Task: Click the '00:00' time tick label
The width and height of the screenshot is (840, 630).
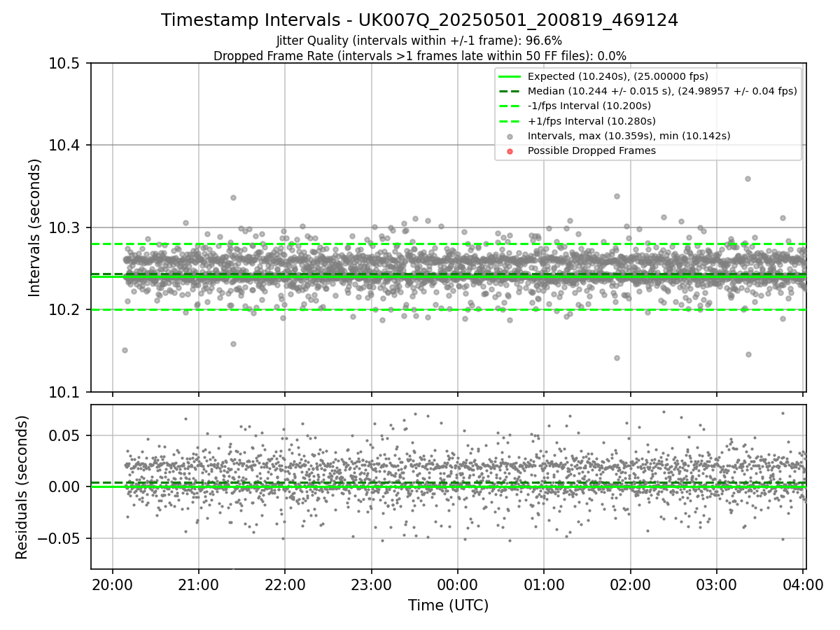Action: point(458,584)
